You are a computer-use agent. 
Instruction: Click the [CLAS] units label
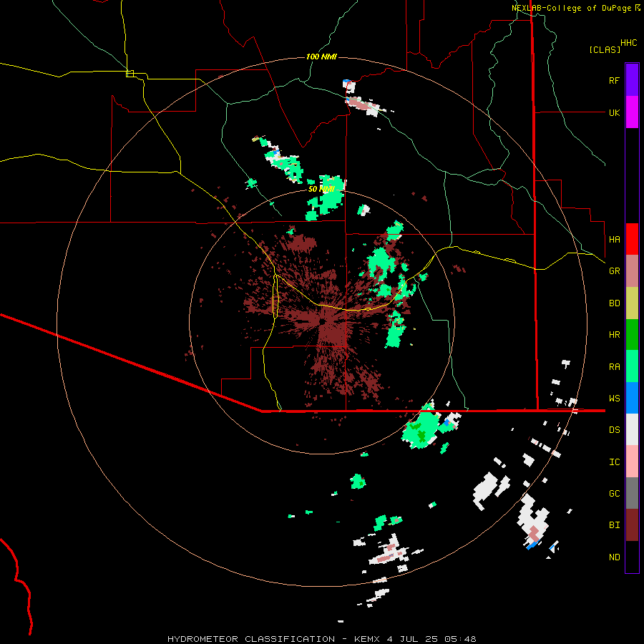pos(605,49)
